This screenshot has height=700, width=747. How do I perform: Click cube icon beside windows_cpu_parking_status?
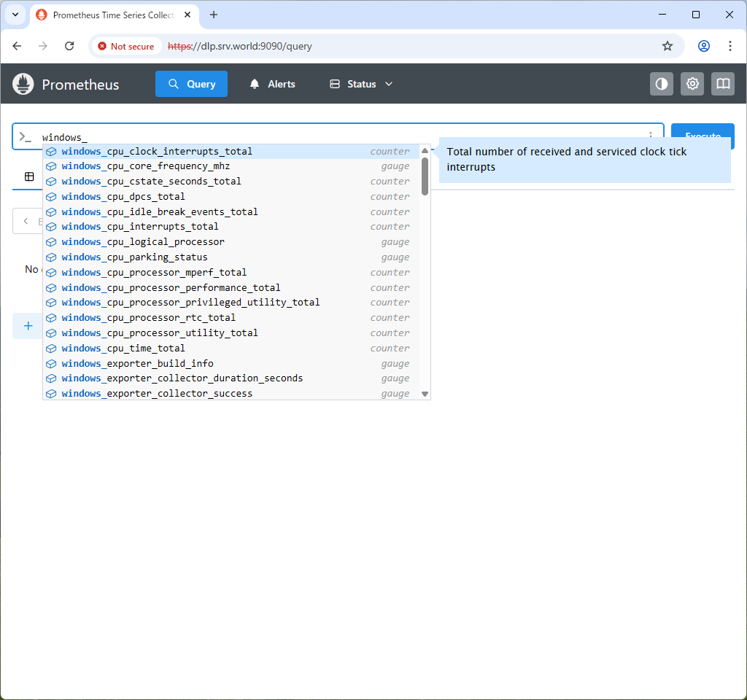click(51, 257)
